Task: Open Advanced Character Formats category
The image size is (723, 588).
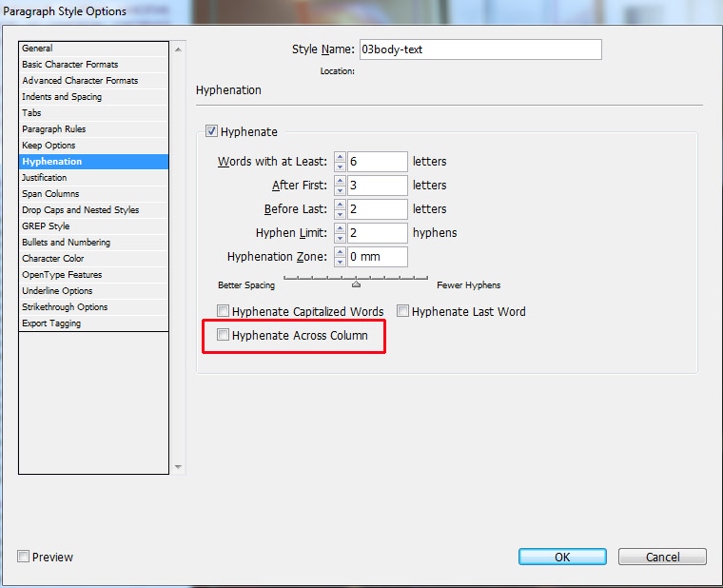Action: (x=93, y=81)
